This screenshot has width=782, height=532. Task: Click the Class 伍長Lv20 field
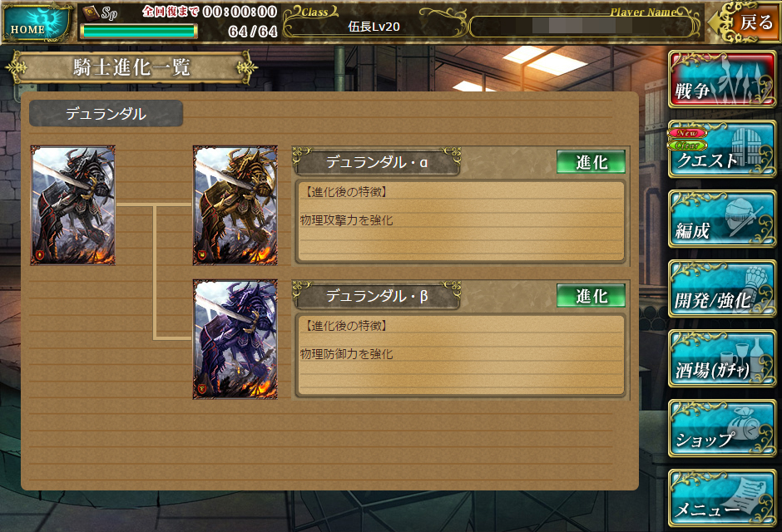(x=374, y=26)
